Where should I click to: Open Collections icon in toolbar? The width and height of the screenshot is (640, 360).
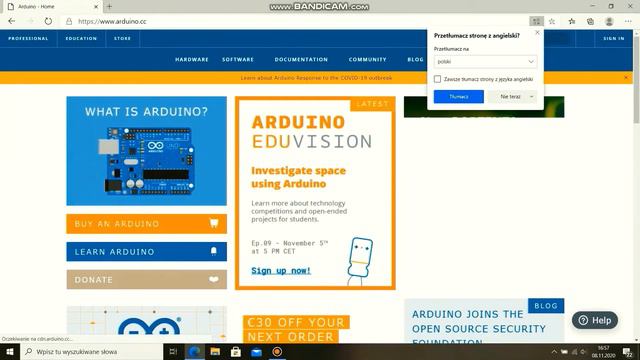(x=590, y=21)
